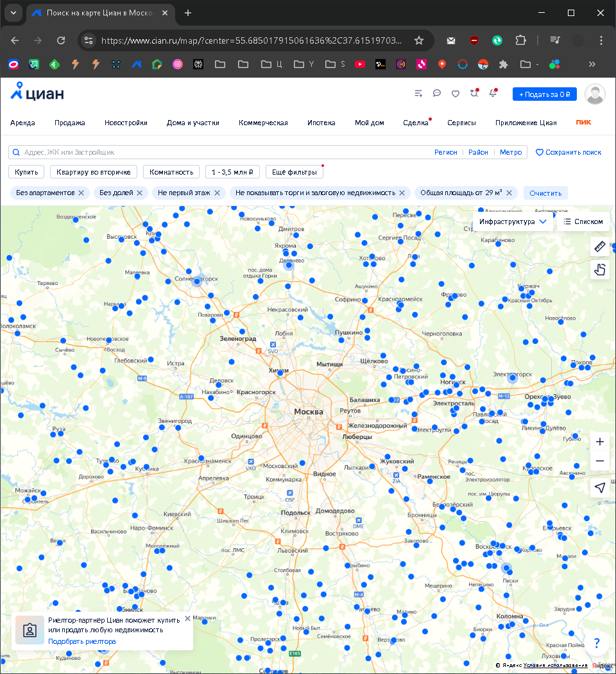Click the geolocation arrow on the map
This screenshot has width=616, height=674.
[600, 488]
